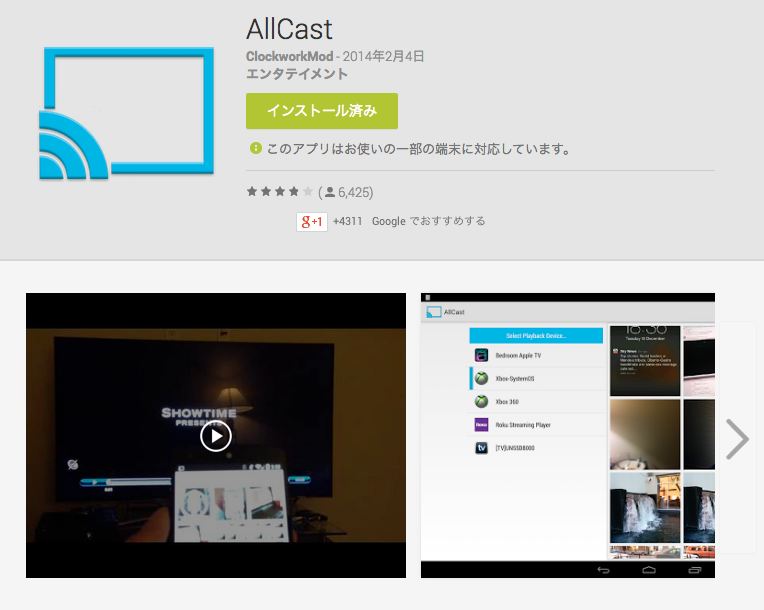Click the device compatibility message
The height and width of the screenshot is (610, 764).
(419, 149)
